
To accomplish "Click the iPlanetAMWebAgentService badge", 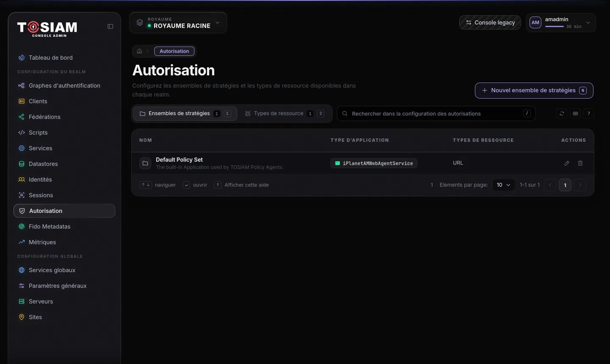I will tap(374, 163).
